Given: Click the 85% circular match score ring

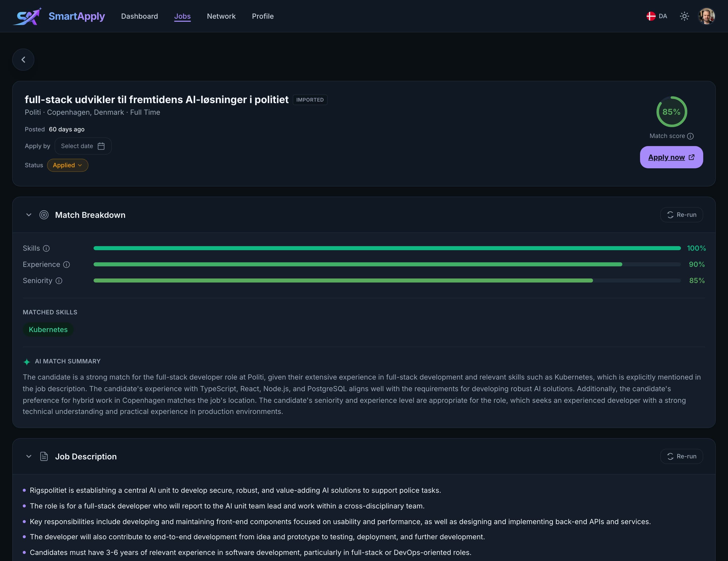Looking at the screenshot, I should coord(671,112).
